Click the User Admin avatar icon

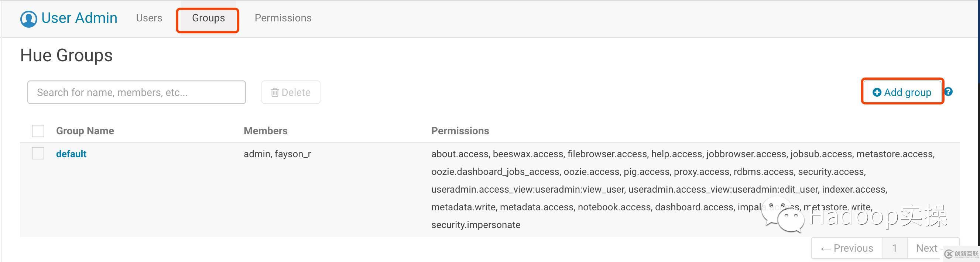click(x=28, y=18)
